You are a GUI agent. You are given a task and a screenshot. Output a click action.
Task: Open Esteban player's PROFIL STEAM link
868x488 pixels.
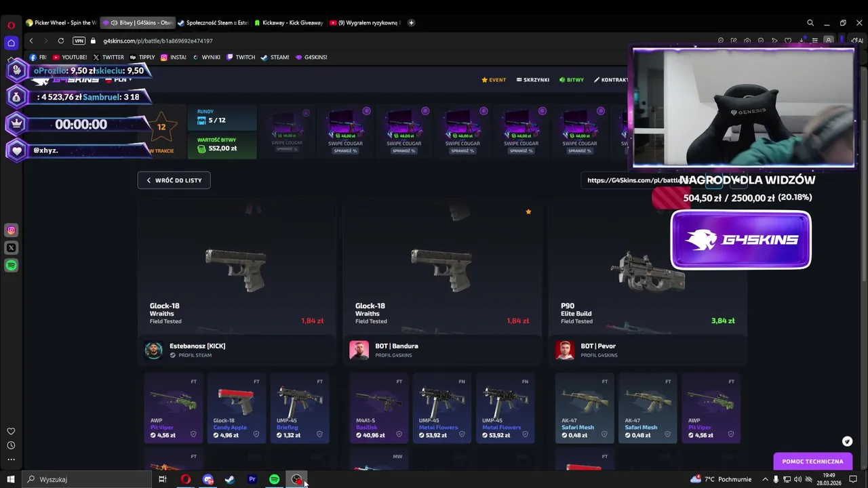tap(191, 355)
